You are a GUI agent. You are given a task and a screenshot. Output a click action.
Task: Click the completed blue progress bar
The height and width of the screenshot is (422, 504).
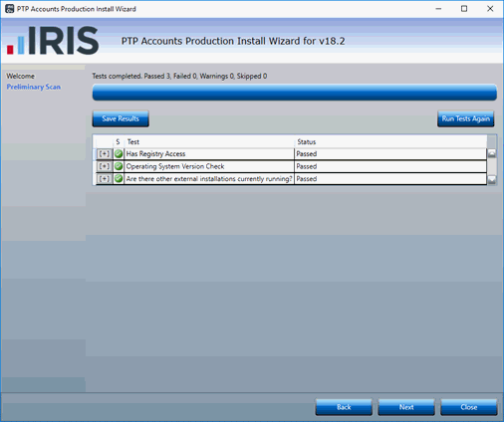pyautogui.click(x=295, y=93)
